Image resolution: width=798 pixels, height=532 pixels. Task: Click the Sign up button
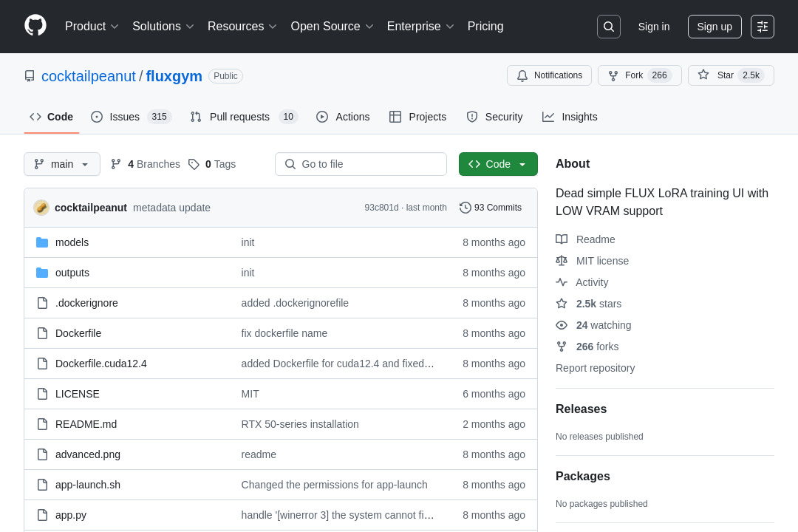click(x=715, y=27)
